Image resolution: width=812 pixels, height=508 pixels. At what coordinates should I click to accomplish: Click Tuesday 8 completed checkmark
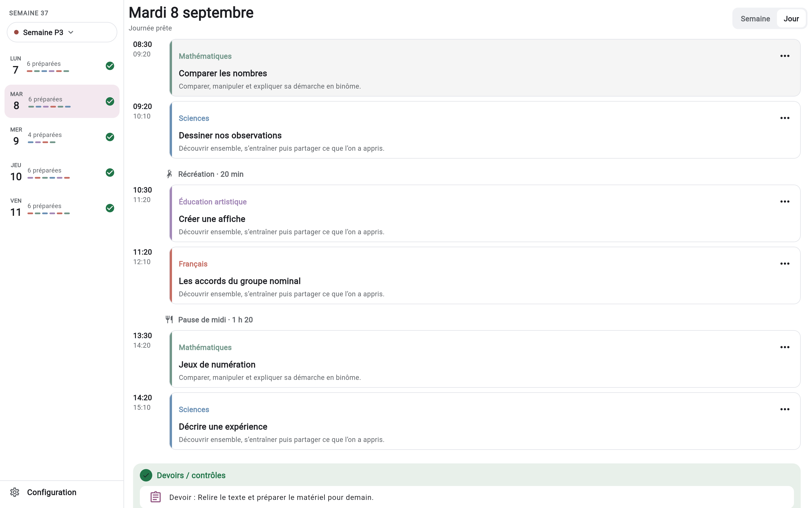coord(110,101)
